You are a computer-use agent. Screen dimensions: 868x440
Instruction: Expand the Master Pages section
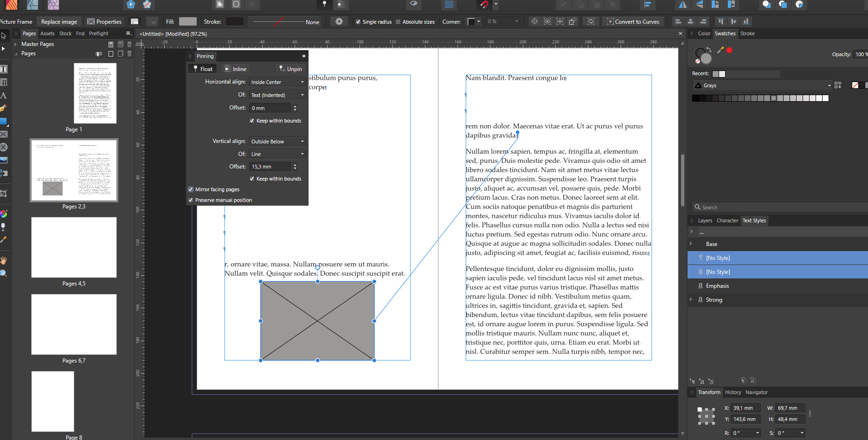coord(16,44)
